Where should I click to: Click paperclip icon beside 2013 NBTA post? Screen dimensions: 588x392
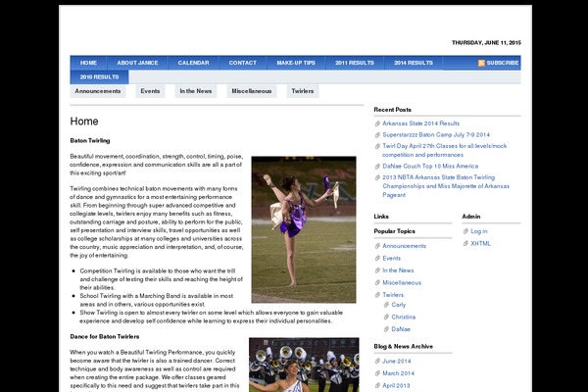377,177
